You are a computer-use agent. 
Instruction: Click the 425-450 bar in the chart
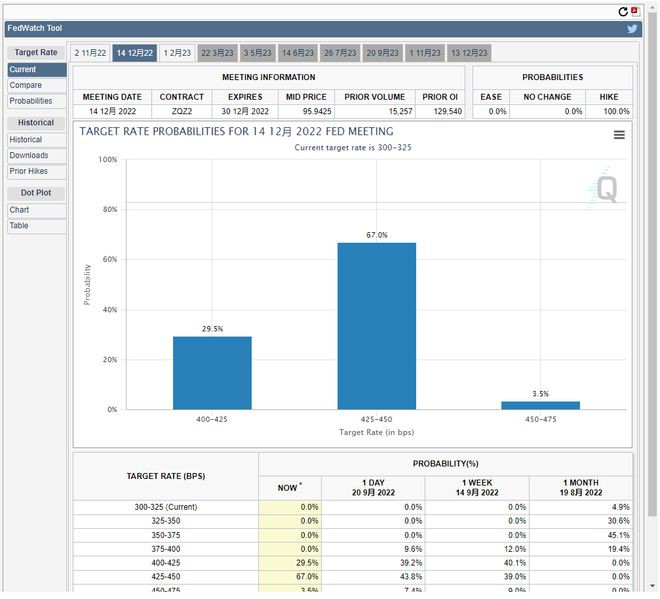click(376, 325)
